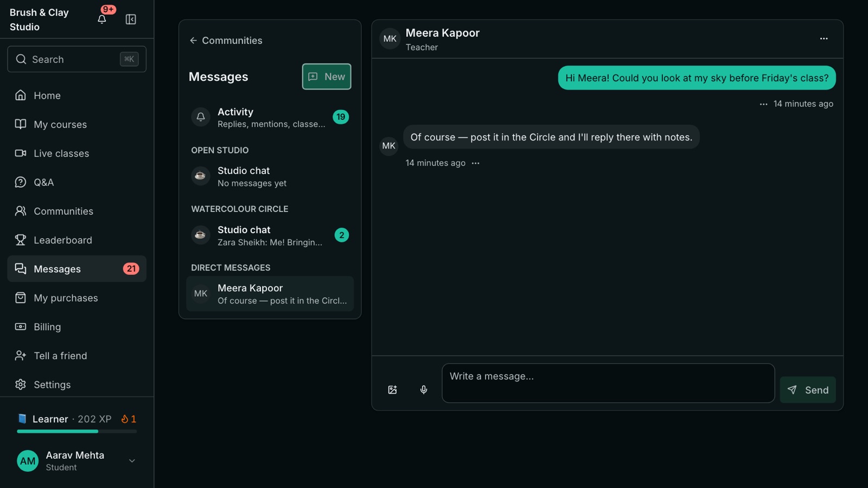Open the Open Studio chat with no messages

(x=270, y=176)
